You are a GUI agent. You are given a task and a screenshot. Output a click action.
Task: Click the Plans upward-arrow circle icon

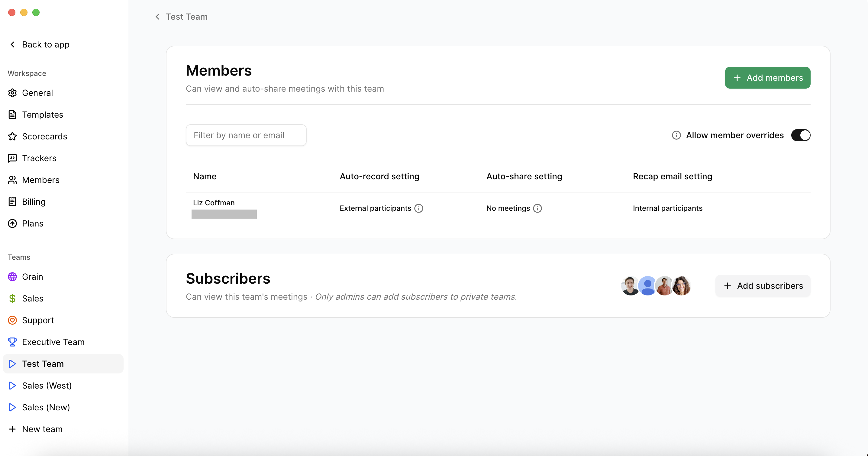[12, 223]
